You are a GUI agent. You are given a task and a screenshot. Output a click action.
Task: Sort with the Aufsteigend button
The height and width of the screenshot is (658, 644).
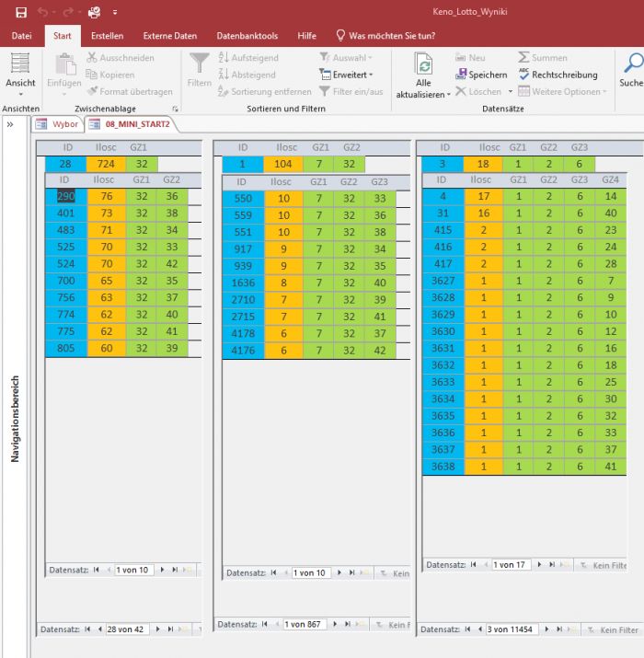(248, 57)
